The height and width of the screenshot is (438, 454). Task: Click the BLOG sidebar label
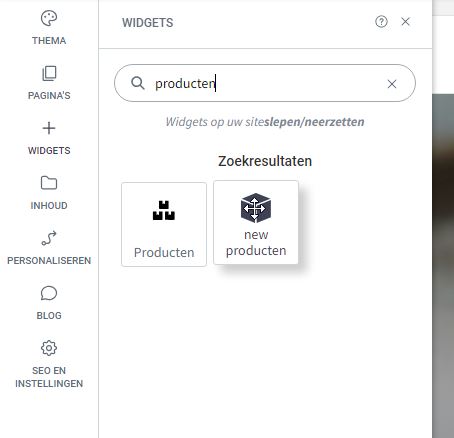point(49,316)
